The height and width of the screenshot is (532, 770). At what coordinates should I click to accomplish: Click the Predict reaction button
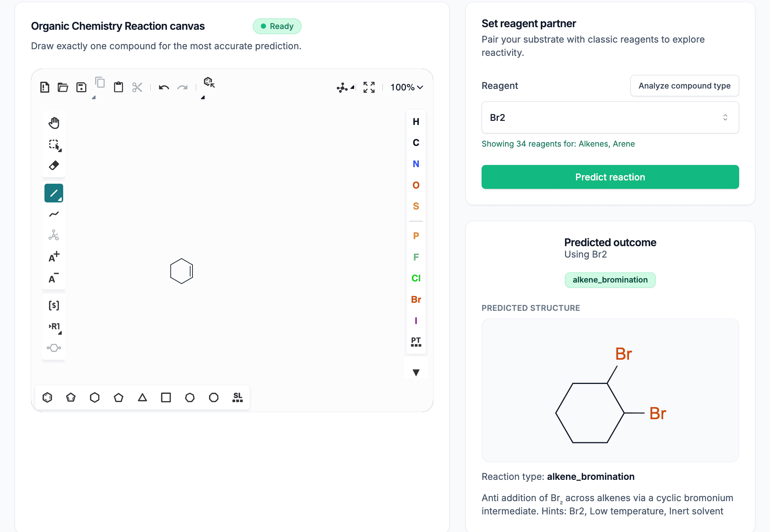(610, 177)
